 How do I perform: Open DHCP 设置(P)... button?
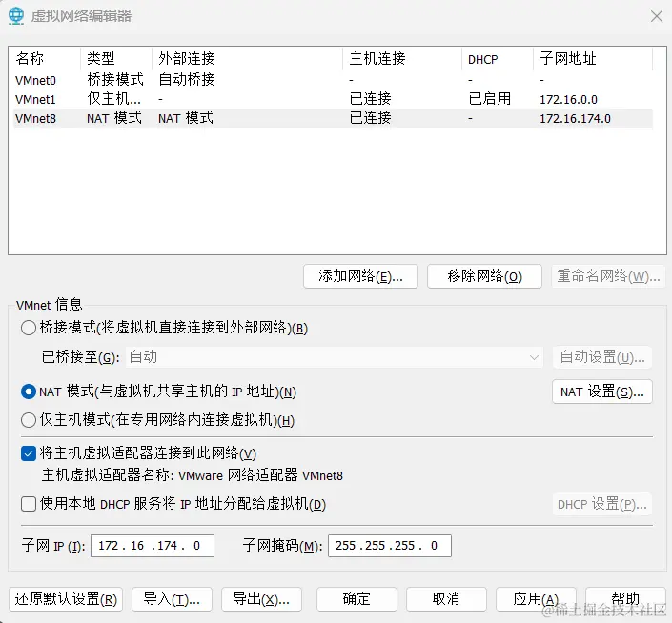click(602, 504)
